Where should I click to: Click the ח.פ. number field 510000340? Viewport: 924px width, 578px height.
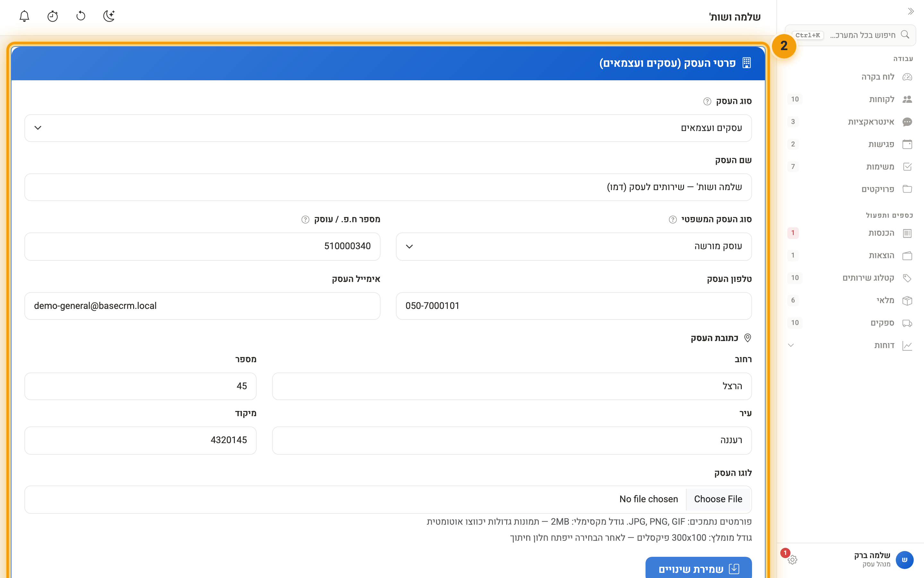(x=202, y=247)
